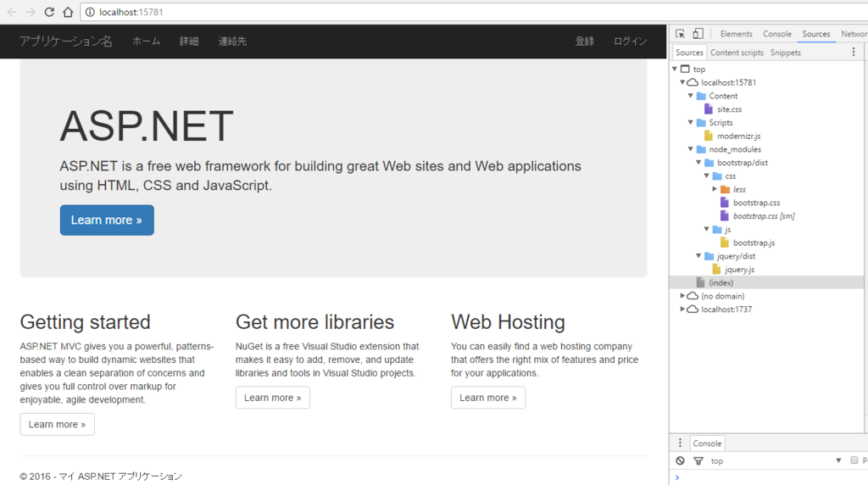Screen dimensions: 868x485
Task: Open the 詳細 nav link
Action: (189, 42)
